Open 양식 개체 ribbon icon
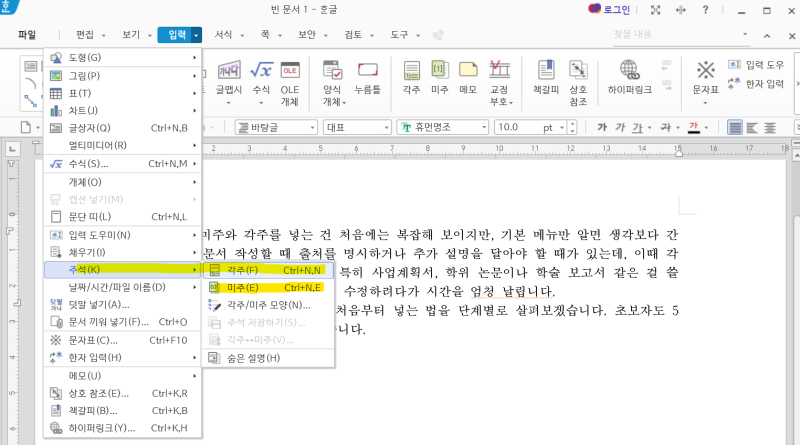Viewport: 800px width, 445px height. 333,83
